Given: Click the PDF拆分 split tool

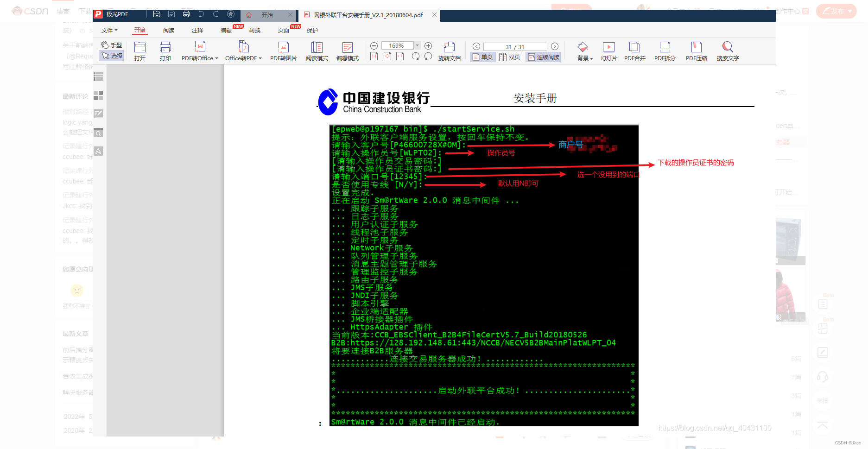Looking at the screenshot, I should (x=665, y=51).
